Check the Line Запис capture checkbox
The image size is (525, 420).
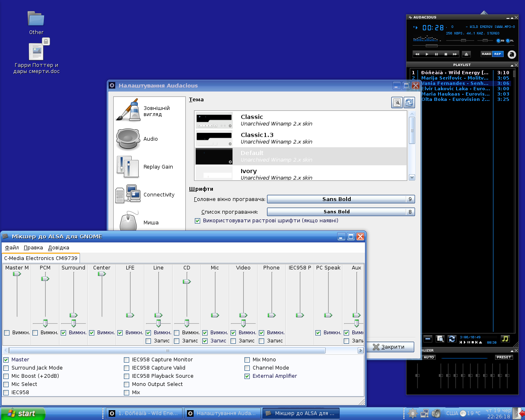pos(148,341)
